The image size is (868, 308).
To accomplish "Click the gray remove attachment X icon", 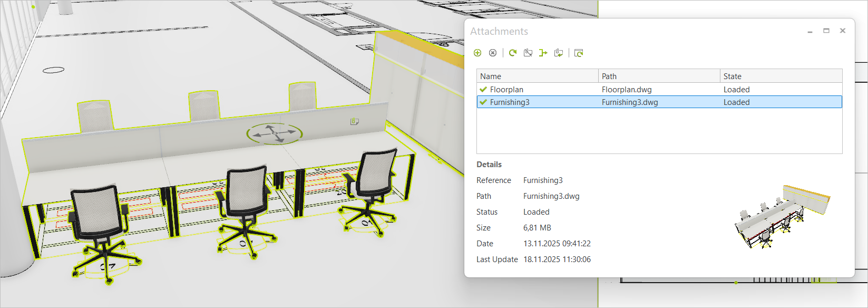I will [x=493, y=53].
